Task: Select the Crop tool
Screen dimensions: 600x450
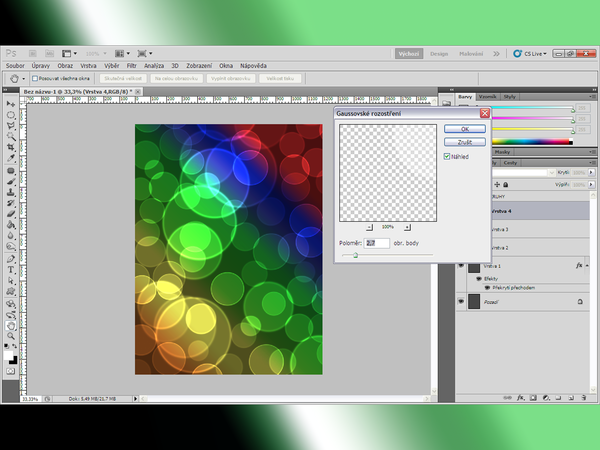Action: click(11, 147)
